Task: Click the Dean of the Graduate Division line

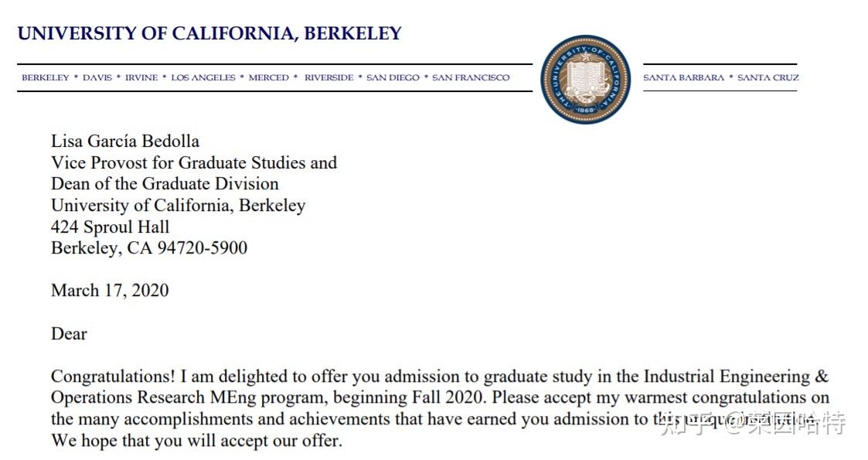Action: point(165,184)
